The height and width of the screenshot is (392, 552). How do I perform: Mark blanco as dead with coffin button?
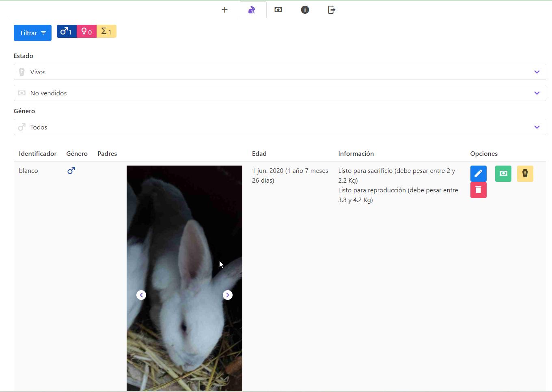[x=525, y=174]
